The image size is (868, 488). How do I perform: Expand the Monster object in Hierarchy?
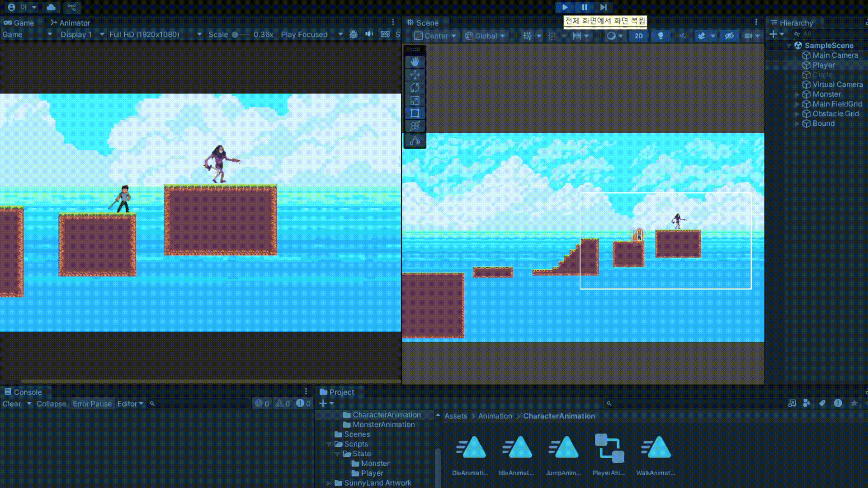coord(797,94)
